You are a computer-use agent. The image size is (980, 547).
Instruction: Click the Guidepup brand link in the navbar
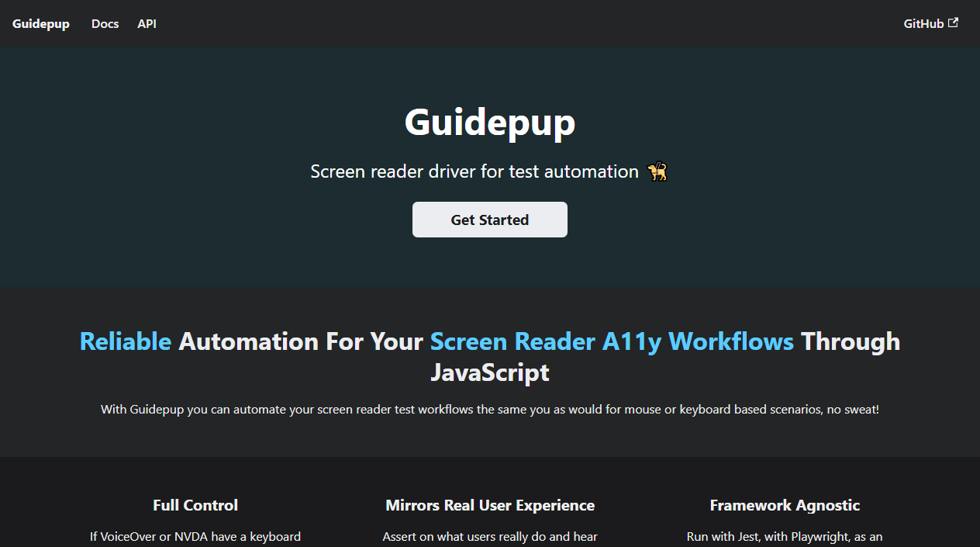(x=41, y=23)
